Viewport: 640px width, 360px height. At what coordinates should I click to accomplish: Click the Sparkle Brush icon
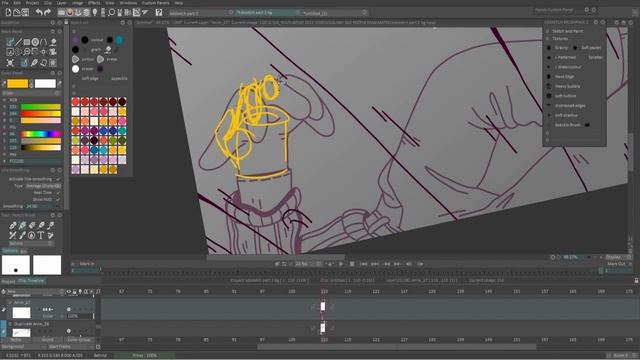click(x=588, y=125)
